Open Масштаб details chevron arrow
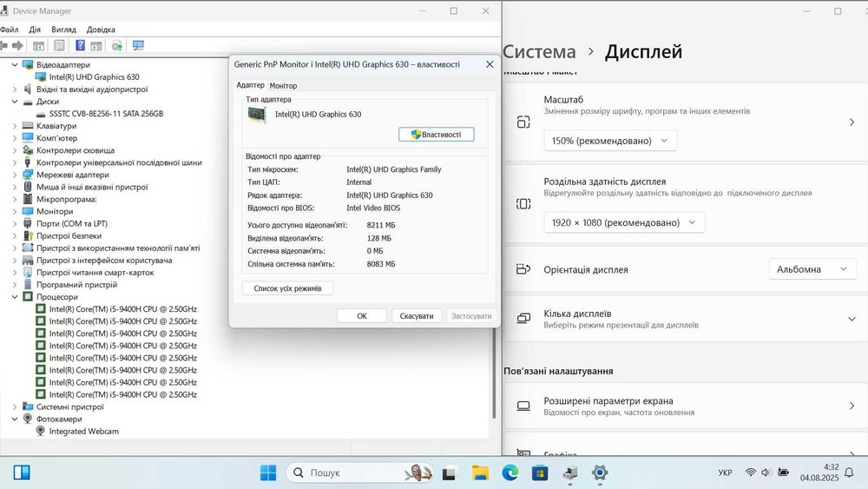Screen dimensions: 868x489 (x=852, y=122)
